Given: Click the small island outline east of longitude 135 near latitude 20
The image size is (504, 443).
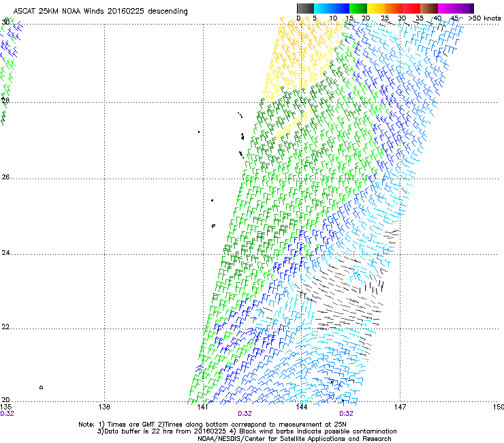Looking at the screenshot, I should [41, 387].
